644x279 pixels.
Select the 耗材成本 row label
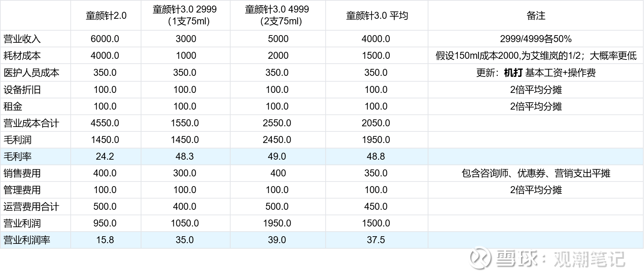[x=22, y=56]
